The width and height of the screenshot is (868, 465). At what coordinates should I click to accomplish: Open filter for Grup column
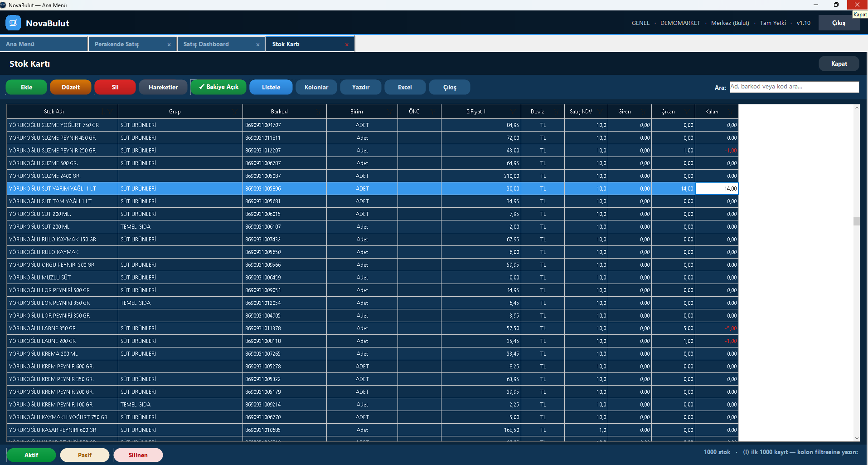click(235, 111)
